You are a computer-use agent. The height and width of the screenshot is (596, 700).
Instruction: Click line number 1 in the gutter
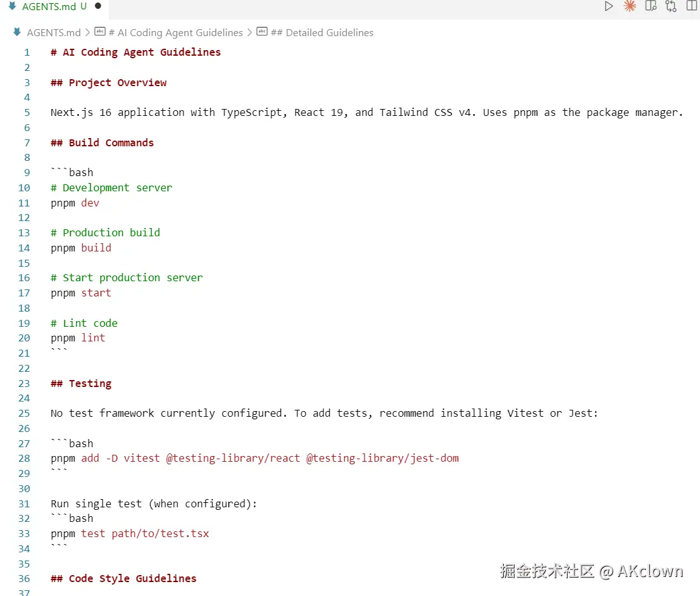point(27,53)
